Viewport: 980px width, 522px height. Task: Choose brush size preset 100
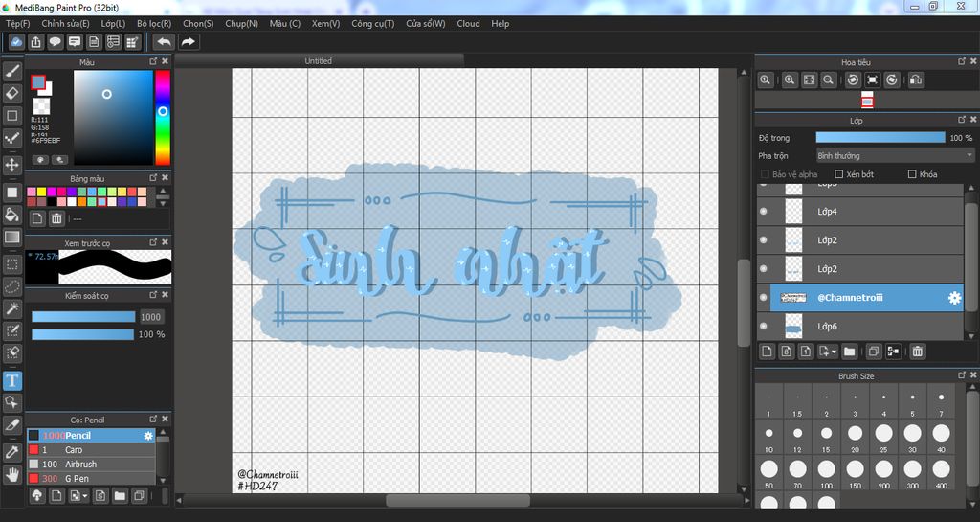tap(826, 472)
